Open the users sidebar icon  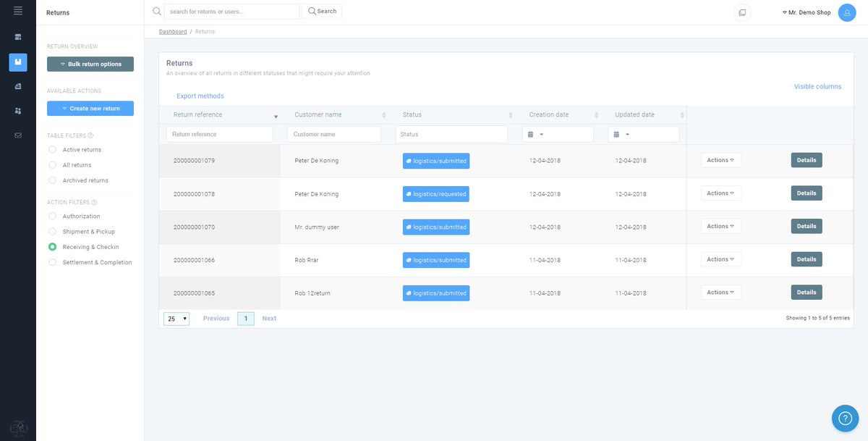pyautogui.click(x=18, y=111)
